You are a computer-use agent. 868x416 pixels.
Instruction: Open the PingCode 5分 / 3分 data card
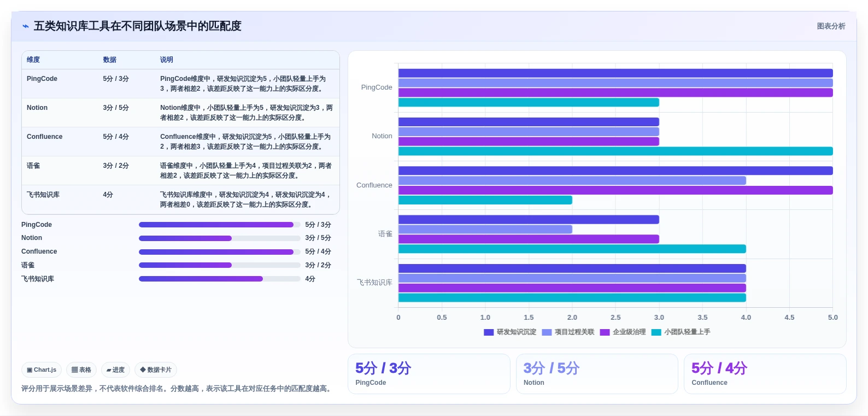[429, 374]
